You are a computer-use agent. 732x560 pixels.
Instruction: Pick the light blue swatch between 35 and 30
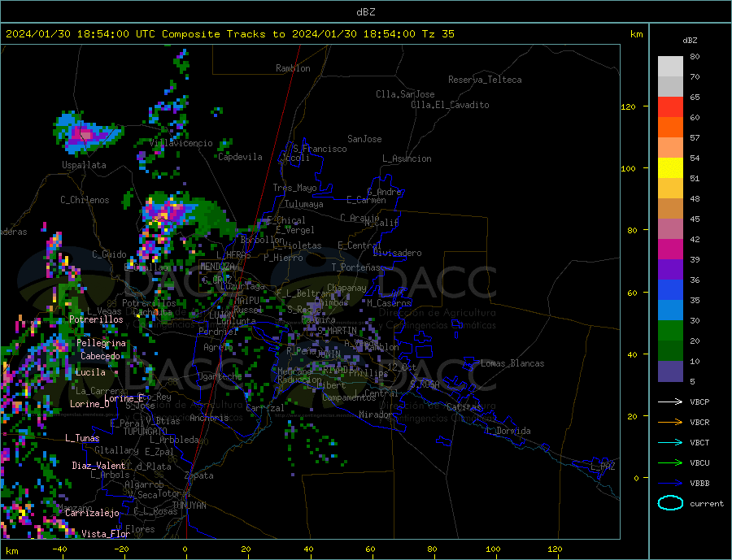pyautogui.click(x=670, y=310)
